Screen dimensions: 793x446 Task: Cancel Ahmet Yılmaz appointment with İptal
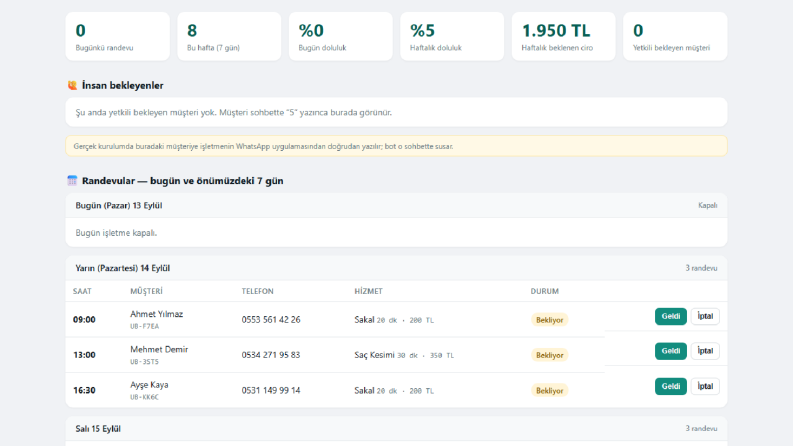[x=705, y=316]
